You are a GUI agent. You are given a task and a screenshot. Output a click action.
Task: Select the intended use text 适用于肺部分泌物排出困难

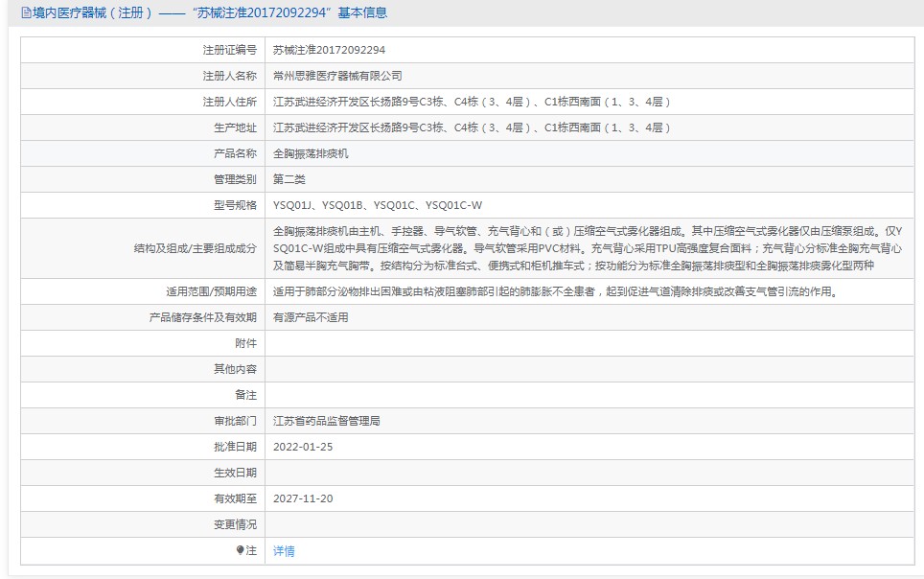pyautogui.click(x=556, y=291)
